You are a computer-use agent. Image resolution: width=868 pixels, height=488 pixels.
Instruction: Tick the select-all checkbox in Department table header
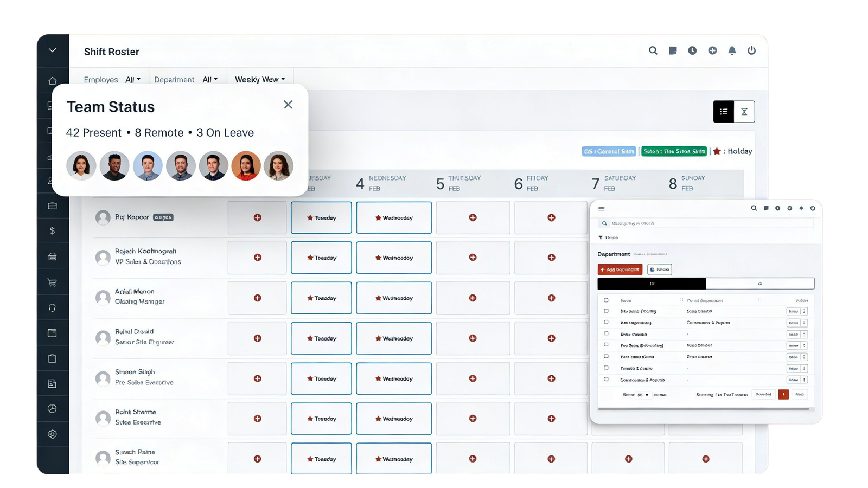tap(606, 300)
